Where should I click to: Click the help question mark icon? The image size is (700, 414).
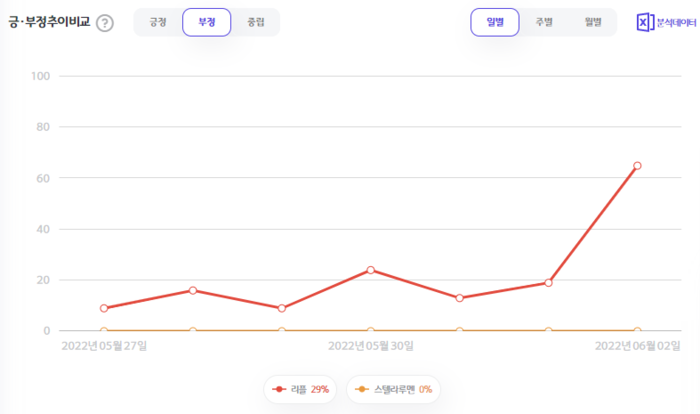click(x=105, y=23)
